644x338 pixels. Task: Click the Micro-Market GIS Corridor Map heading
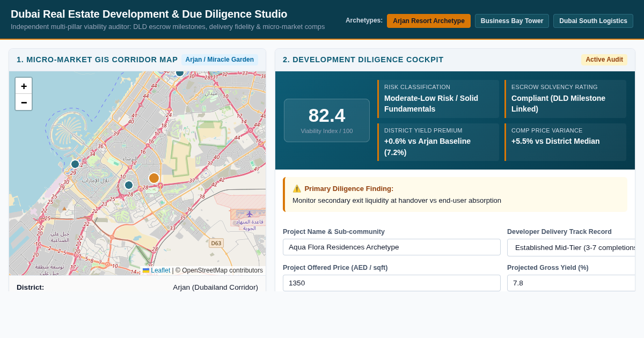pos(97,60)
